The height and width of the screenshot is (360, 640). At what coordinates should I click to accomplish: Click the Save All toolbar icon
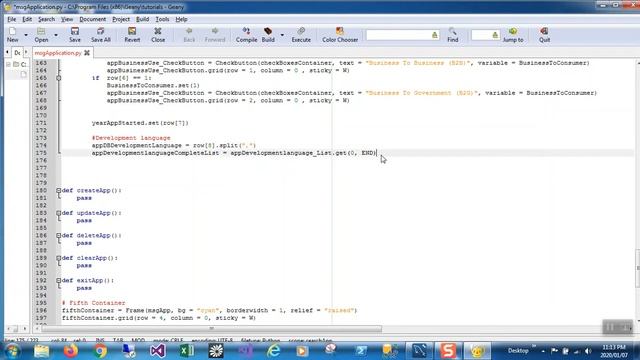tap(100, 35)
